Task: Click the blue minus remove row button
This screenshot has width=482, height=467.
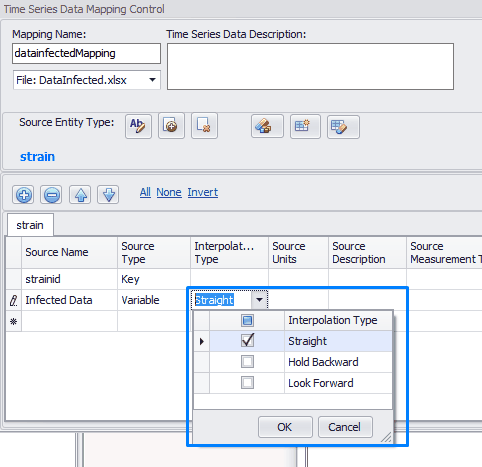Action: click(x=51, y=195)
